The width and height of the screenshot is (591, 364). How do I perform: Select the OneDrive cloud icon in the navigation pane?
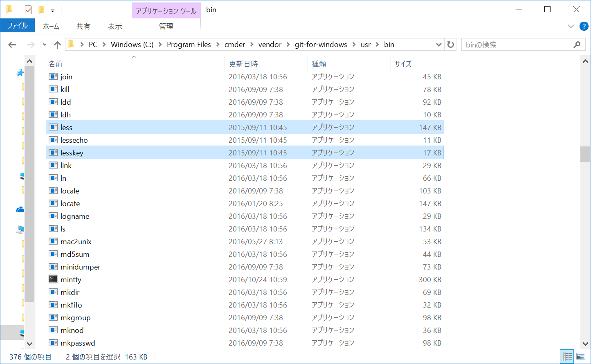coord(20,210)
